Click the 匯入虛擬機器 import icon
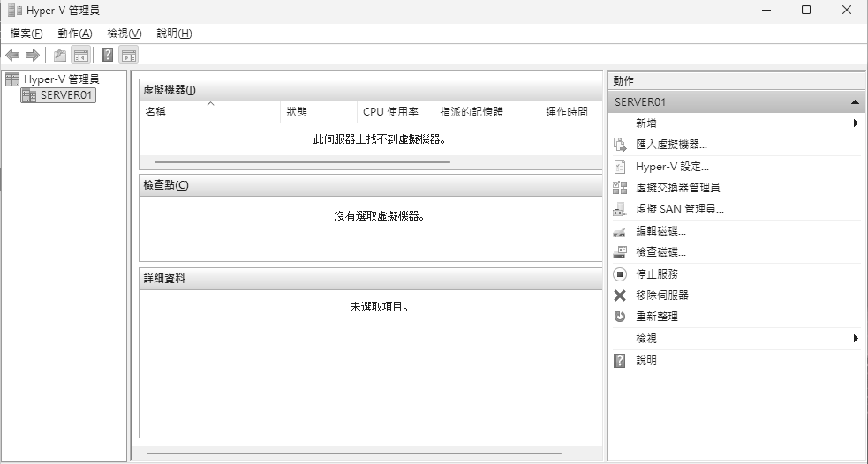 tap(620, 145)
